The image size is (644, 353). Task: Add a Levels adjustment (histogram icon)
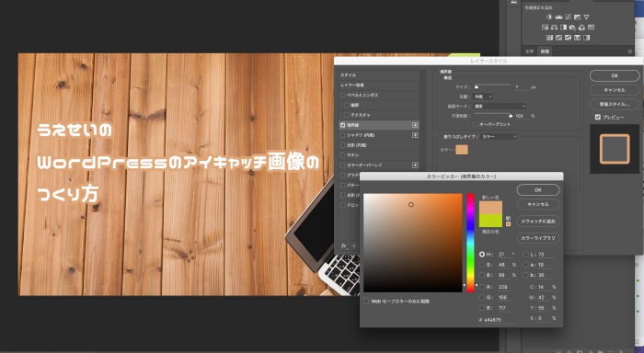pos(558,17)
